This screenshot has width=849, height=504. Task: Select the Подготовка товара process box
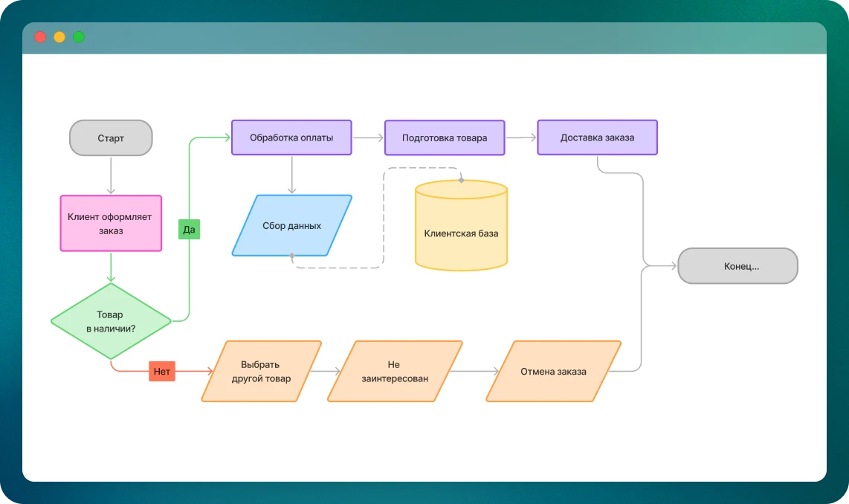tap(445, 138)
